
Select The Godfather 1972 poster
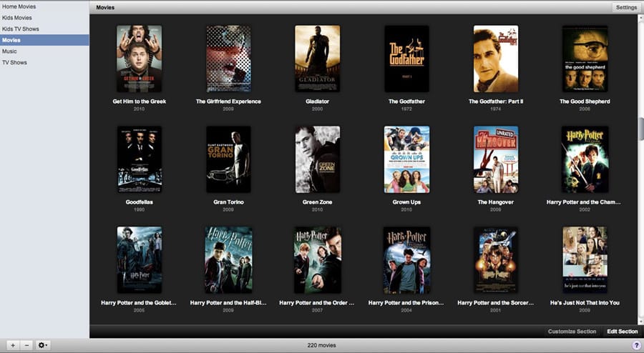(x=406, y=59)
